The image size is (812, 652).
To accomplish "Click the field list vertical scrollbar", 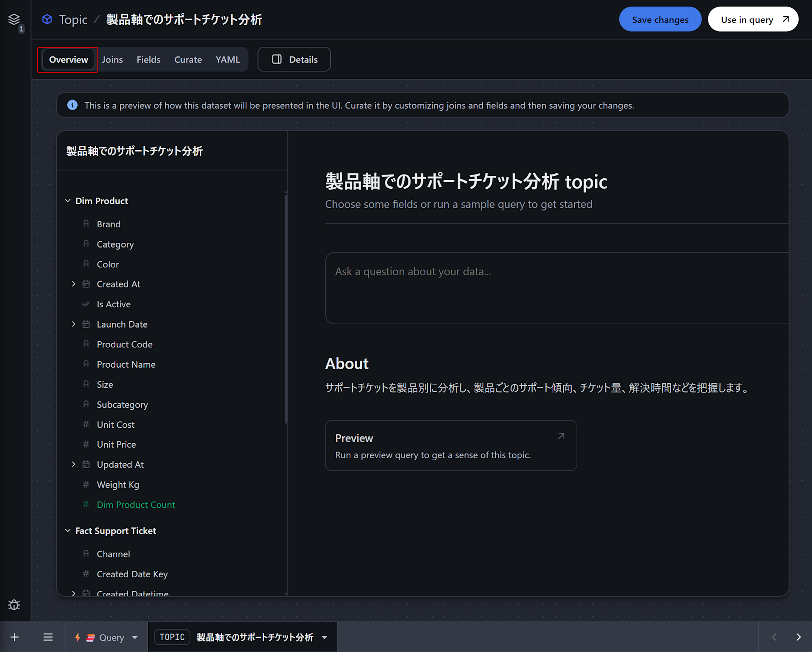I will point(286,309).
